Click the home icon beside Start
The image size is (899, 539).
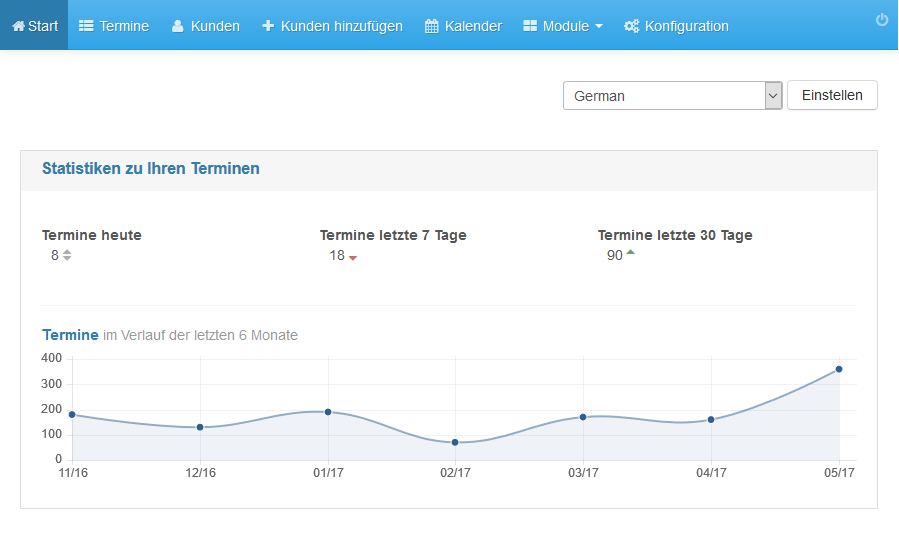click(18, 26)
